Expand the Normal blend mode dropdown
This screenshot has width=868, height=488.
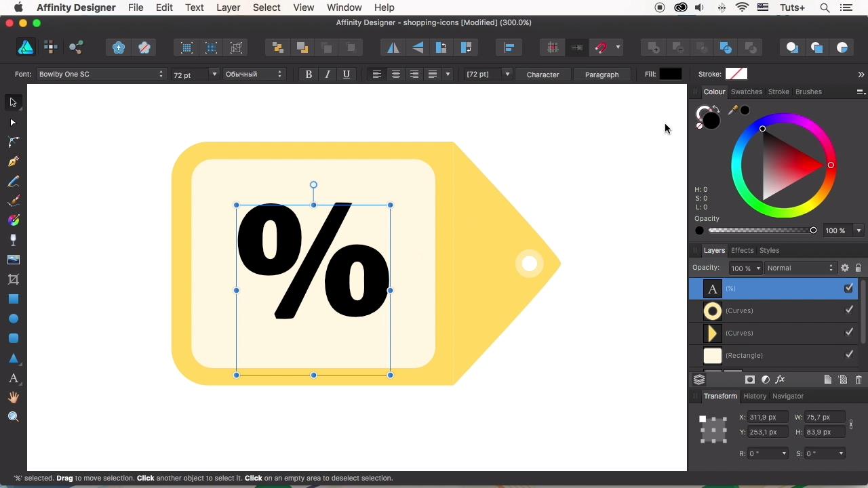(800, 268)
